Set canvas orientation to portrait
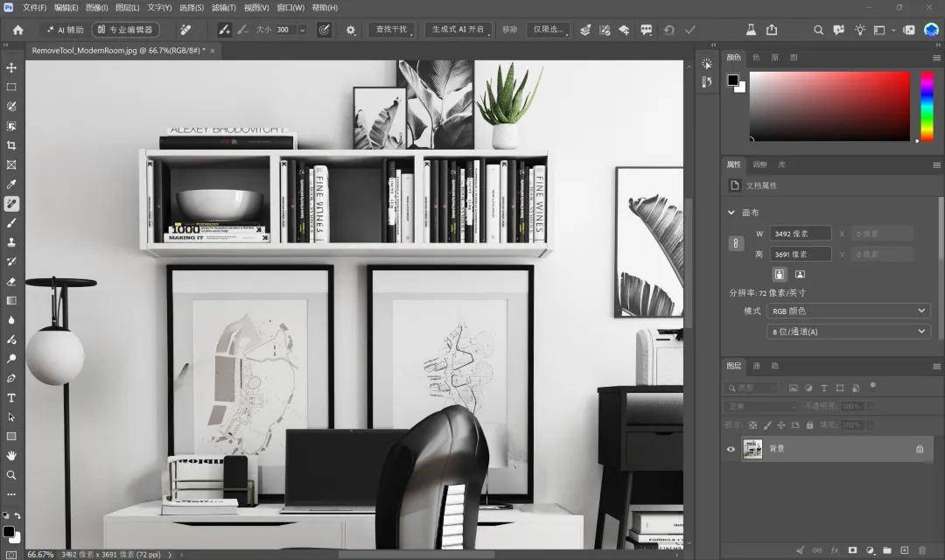This screenshot has width=945, height=560. 780,274
